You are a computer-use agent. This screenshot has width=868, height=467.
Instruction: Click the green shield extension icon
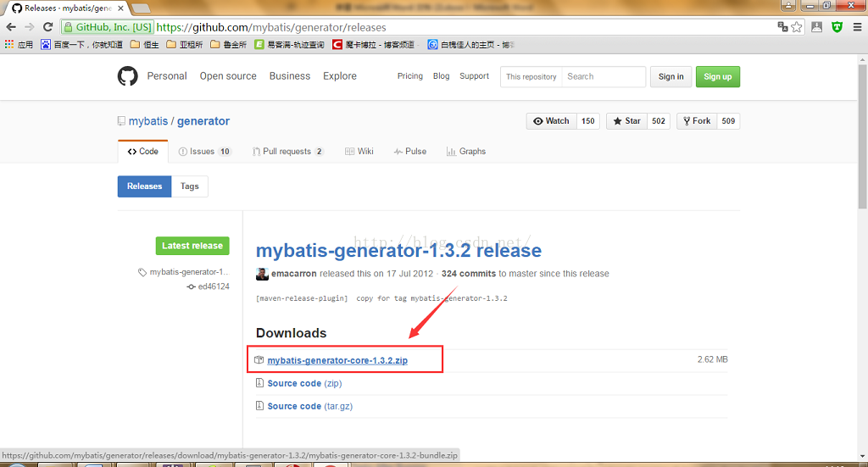tap(837, 27)
